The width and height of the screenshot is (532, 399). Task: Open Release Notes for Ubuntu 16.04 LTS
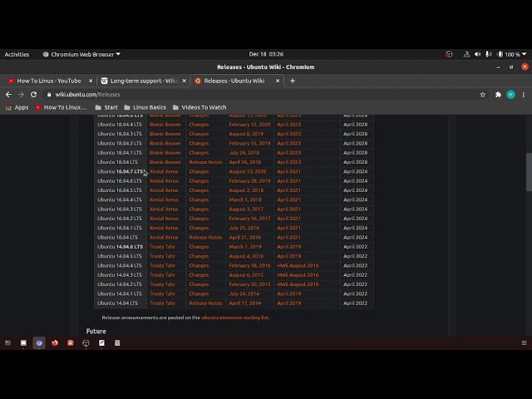click(x=205, y=238)
